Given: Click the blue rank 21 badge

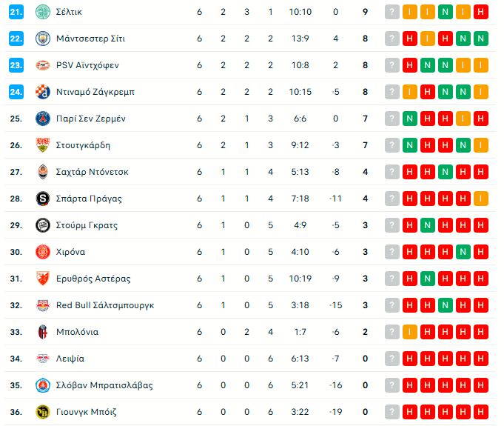Looking at the screenshot, I should tap(17, 12).
